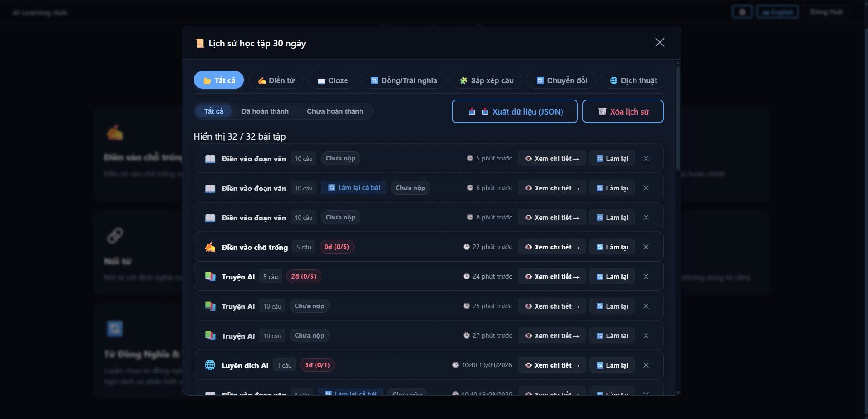
Task: Close the Lịch sử học tập dialog
Action: (660, 42)
